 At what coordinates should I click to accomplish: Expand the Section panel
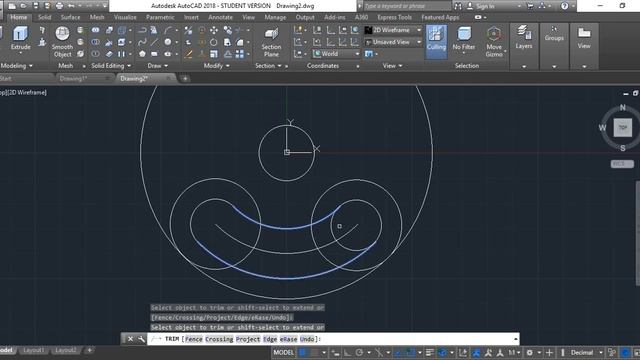tap(268, 66)
